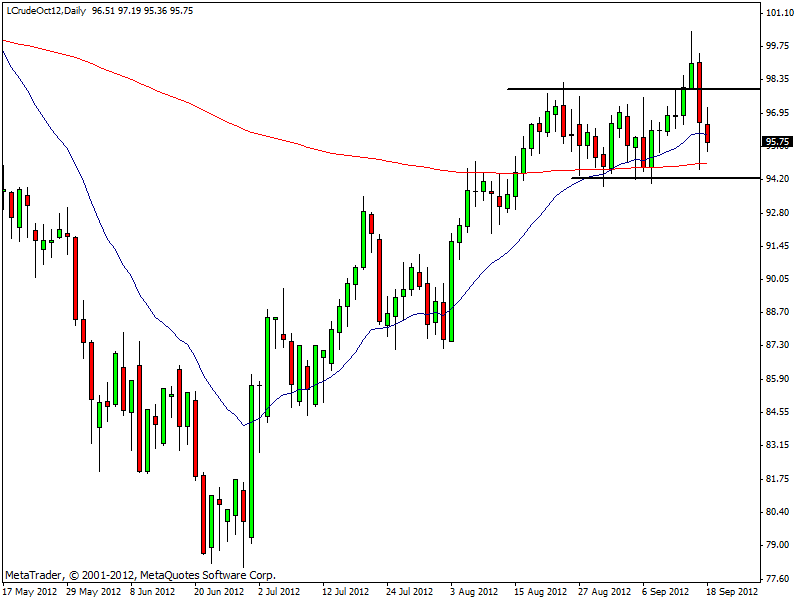The image size is (800, 600).
Task: Select the 17 May 2012 date label
Action: pos(29,591)
